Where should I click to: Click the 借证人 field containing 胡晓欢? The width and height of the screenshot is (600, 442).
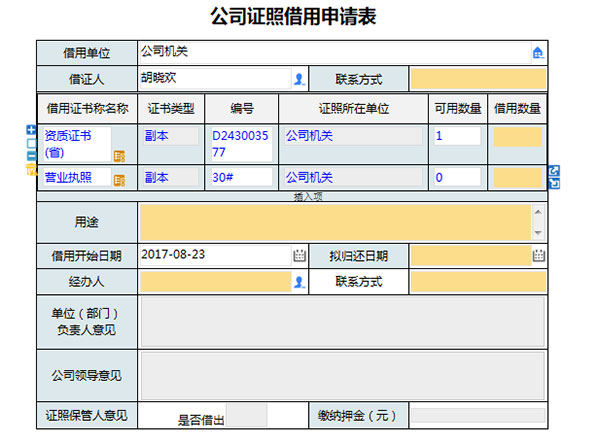(215, 78)
